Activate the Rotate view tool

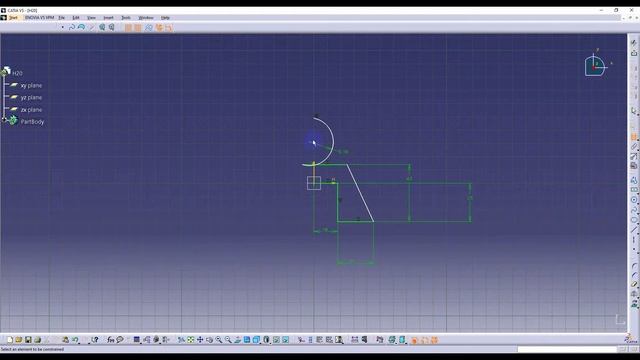[x=209, y=340]
